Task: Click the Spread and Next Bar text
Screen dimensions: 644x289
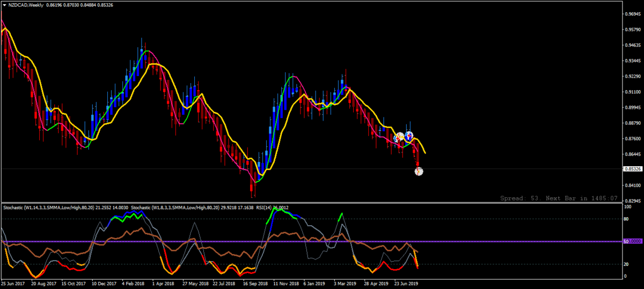Action: 558,198
